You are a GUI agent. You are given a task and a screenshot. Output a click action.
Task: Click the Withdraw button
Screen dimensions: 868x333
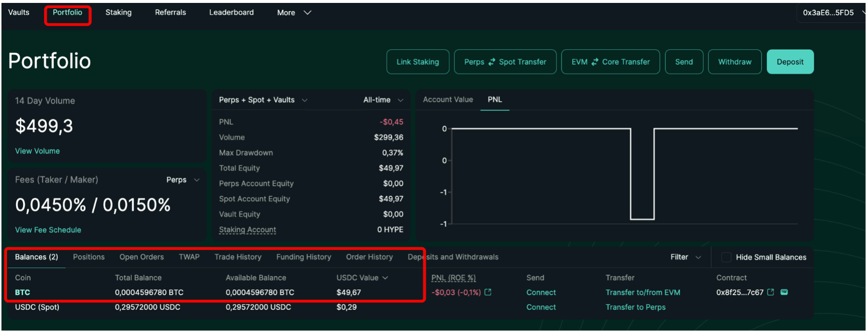[734, 62]
